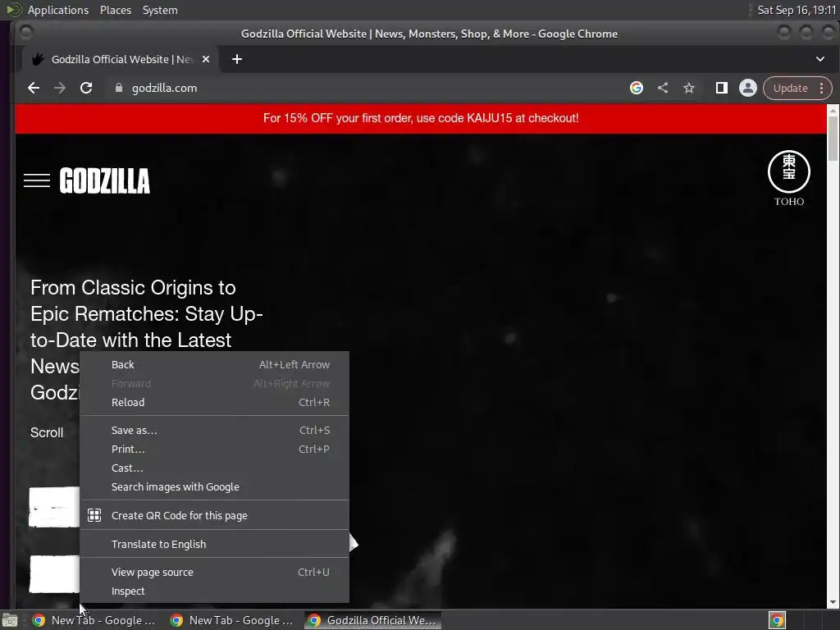Open the Places menu
The width and height of the screenshot is (840, 630).
tap(116, 10)
